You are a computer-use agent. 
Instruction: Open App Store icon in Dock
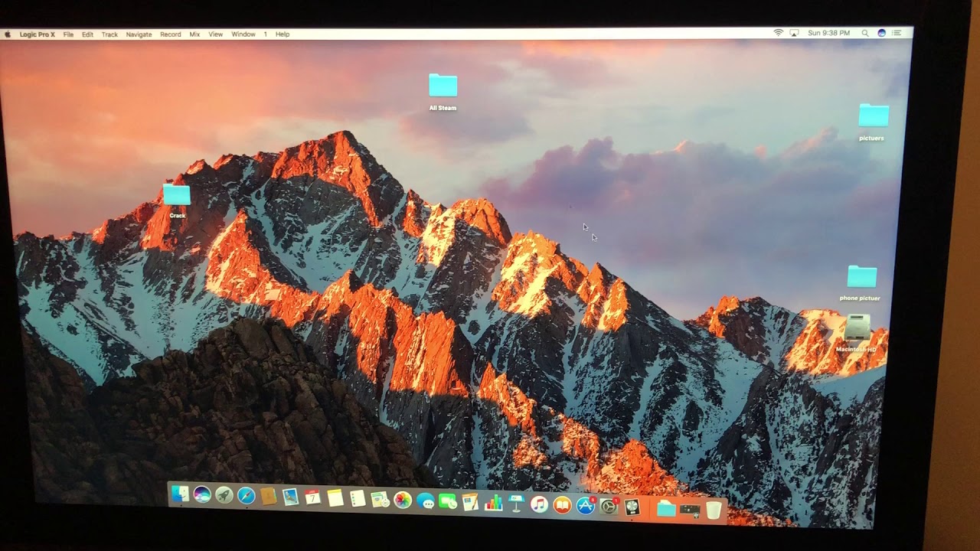pyautogui.click(x=586, y=505)
